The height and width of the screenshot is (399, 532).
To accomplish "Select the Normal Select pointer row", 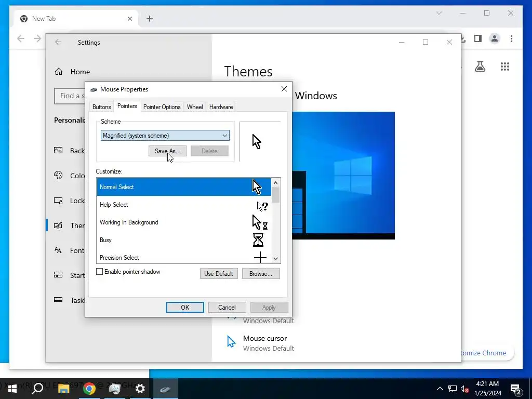I will 184,187.
